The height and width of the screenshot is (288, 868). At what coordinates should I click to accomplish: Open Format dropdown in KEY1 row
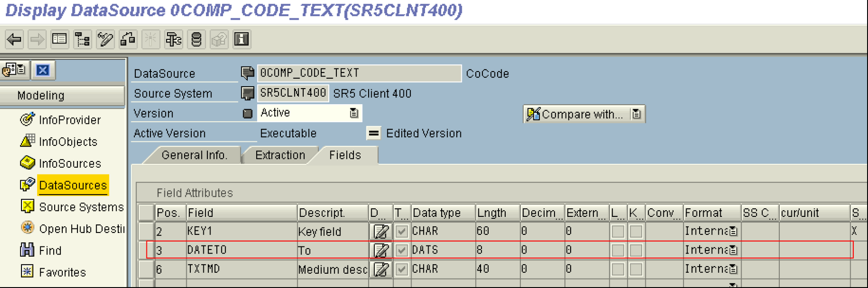tap(733, 231)
